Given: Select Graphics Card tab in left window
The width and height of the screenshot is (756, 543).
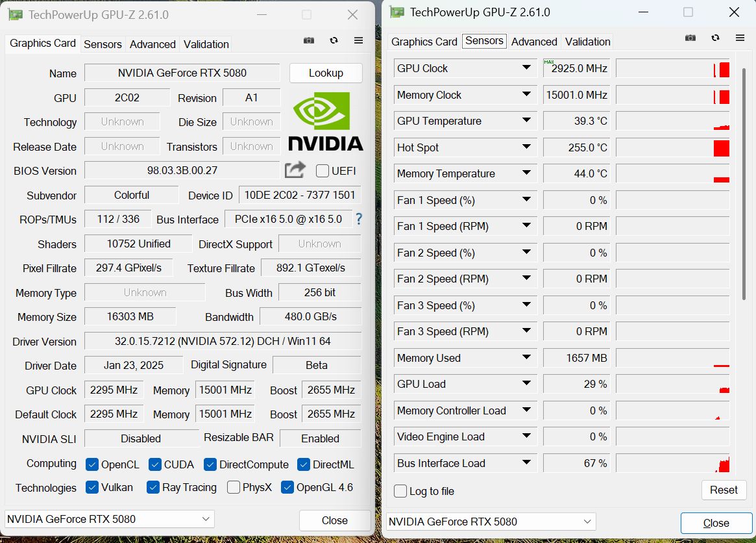Looking at the screenshot, I should 42,44.
